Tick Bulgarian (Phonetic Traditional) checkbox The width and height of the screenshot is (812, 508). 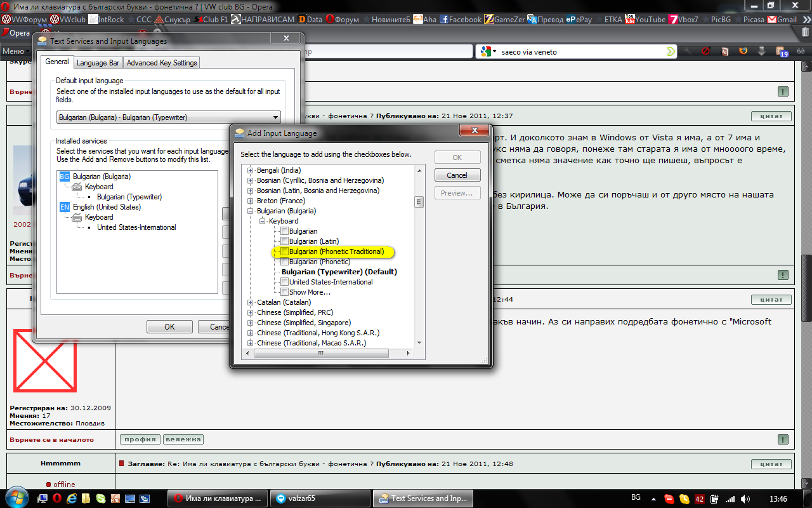click(x=285, y=251)
